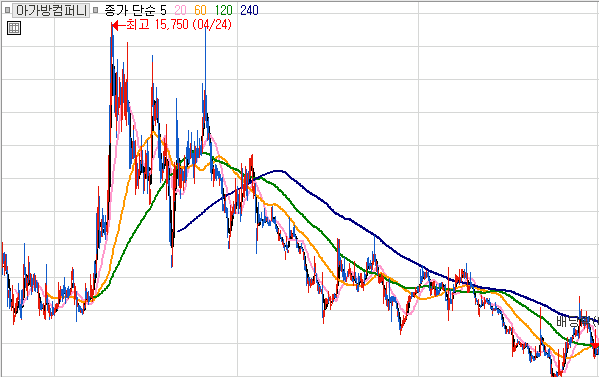Select the 5-day moving average legend

163,11
